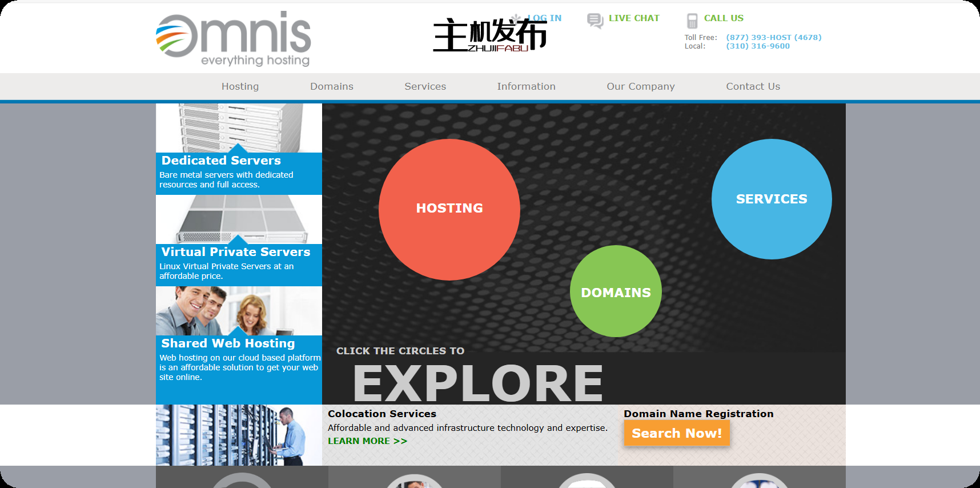Viewport: 980px width, 488px height.
Task: Open the Dedicated Servers heading link
Action: [221, 161]
